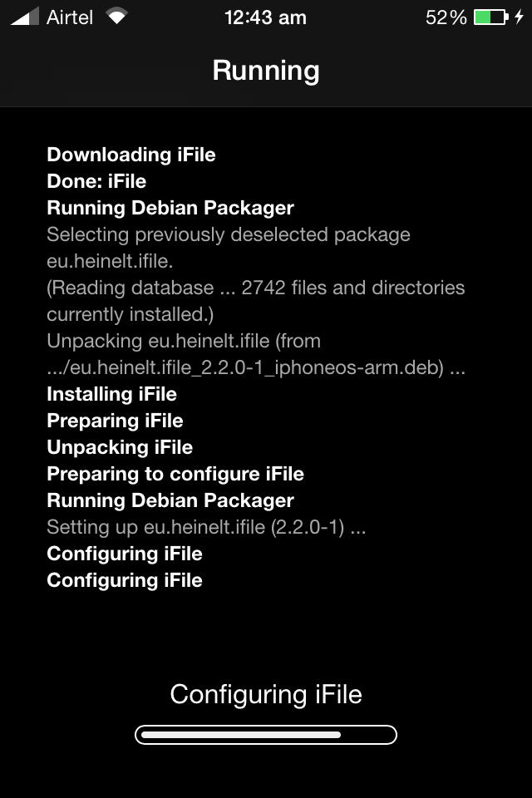Tap first Running Debian Packager line

tap(170, 208)
